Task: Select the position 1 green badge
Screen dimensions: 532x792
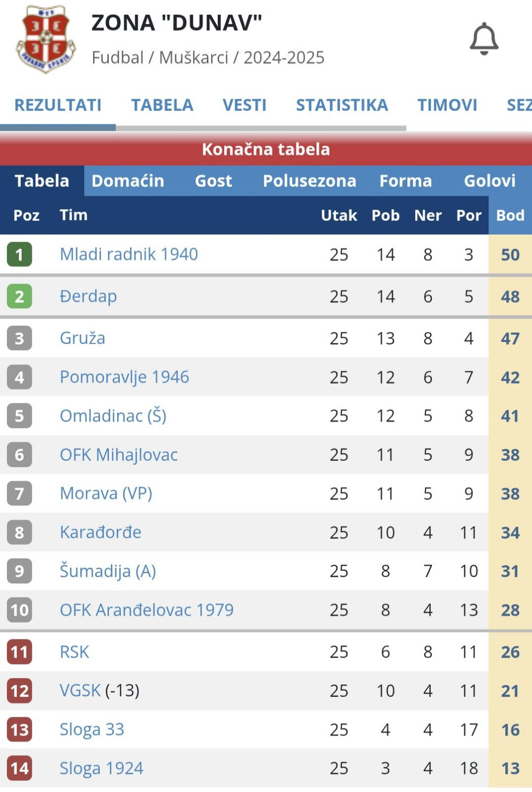Action: (19, 254)
